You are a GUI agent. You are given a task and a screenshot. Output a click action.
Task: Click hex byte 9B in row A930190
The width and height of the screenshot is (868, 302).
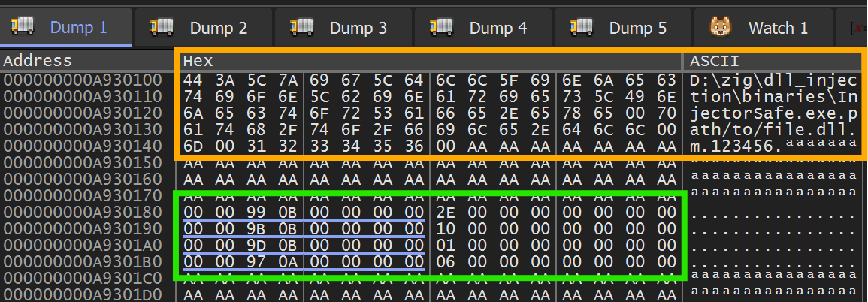257,229
